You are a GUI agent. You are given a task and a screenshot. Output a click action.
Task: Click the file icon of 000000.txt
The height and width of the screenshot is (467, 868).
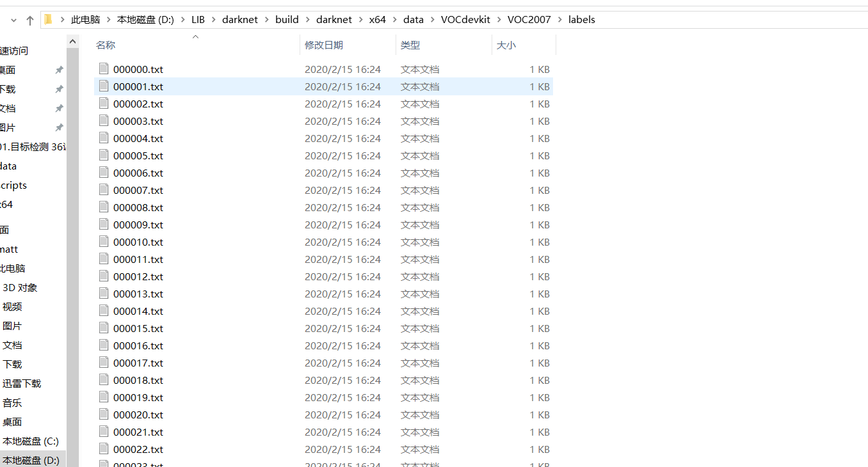point(104,68)
